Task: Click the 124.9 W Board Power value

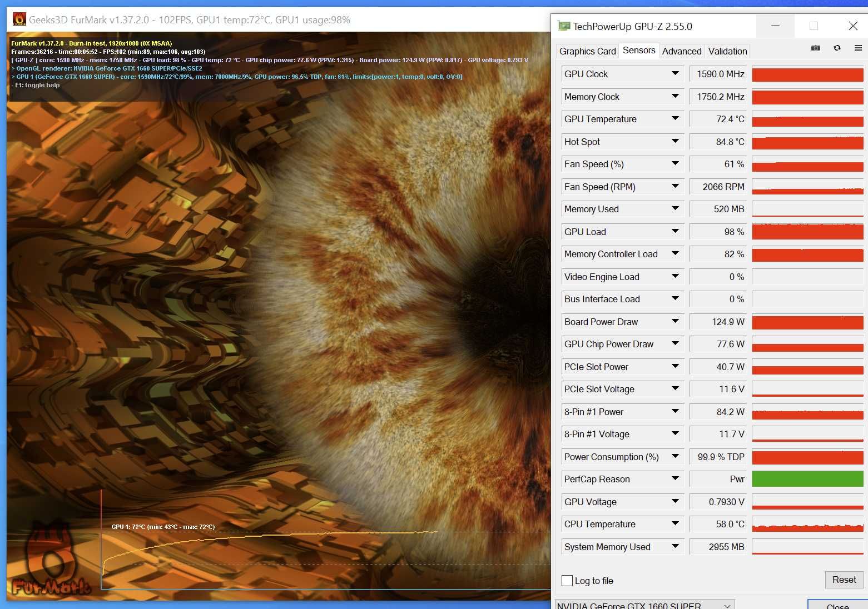Action: [718, 322]
